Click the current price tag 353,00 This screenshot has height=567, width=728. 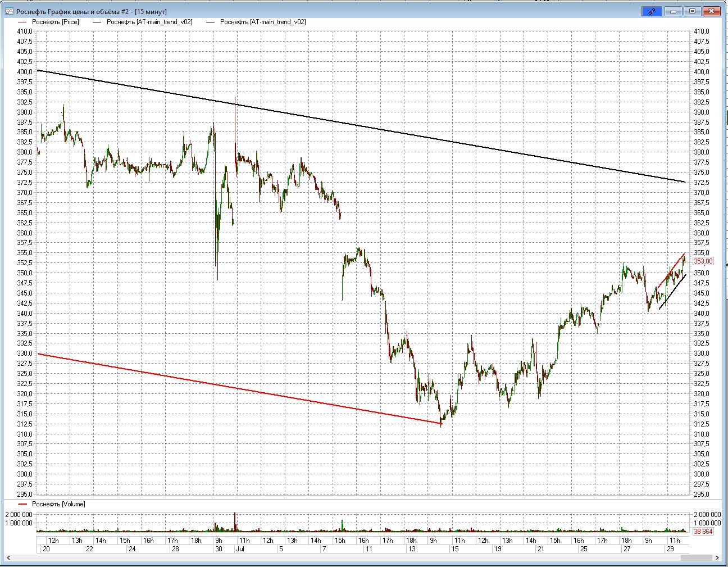703,261
